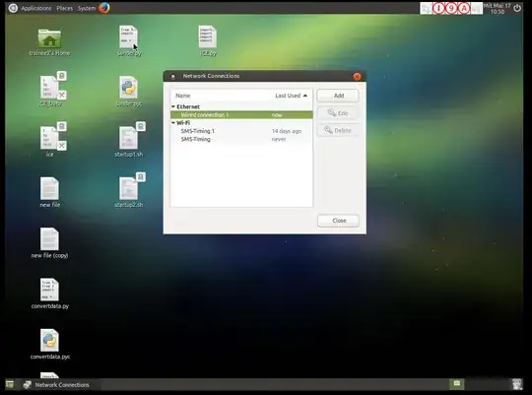The width and height of the screenshot is (532, 395).
Task: Click the 'never' last used cell
Action: pos(279,139)
